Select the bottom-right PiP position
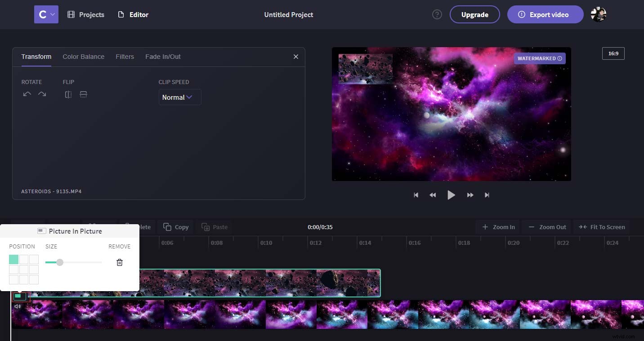 [34, 279]
